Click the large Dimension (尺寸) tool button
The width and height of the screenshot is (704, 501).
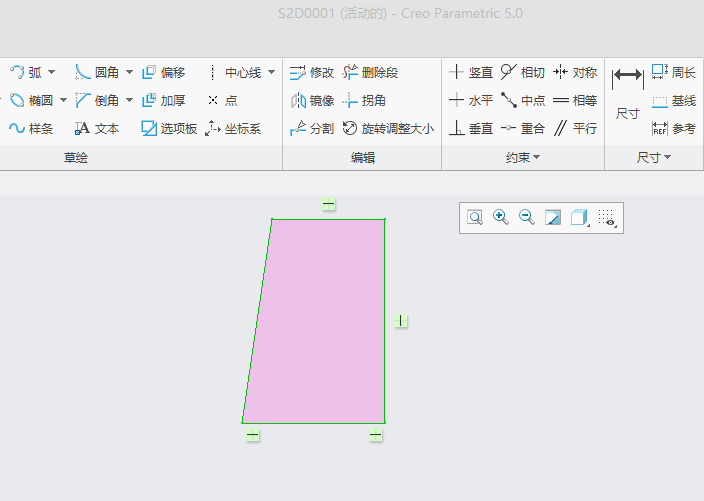click(x=628, y=93)
